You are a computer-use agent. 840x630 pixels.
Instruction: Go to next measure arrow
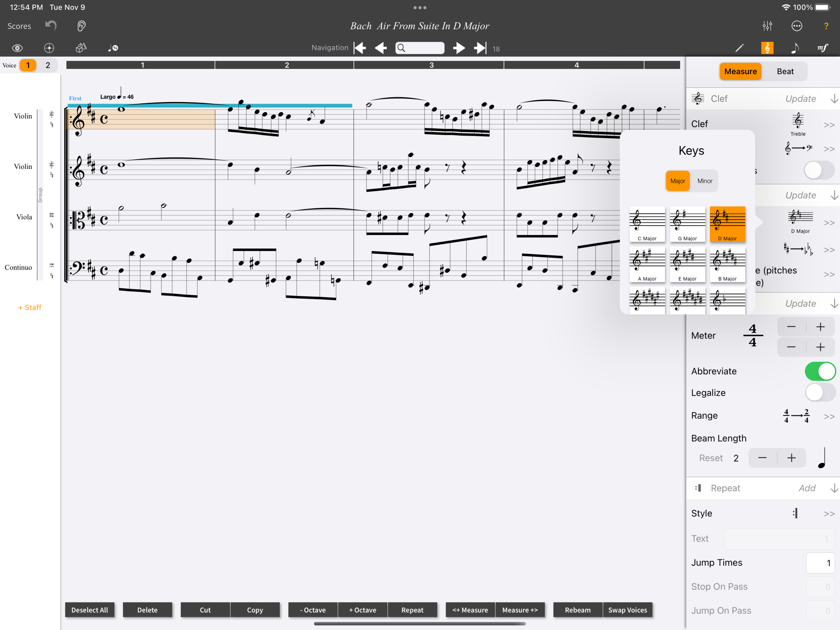tap(459, 48)
